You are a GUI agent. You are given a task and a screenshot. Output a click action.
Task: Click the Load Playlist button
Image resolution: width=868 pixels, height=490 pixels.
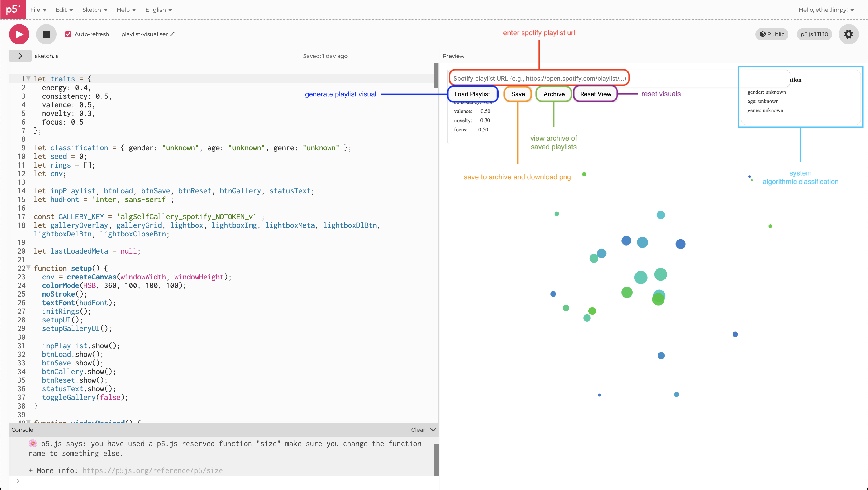coord(472,94)
